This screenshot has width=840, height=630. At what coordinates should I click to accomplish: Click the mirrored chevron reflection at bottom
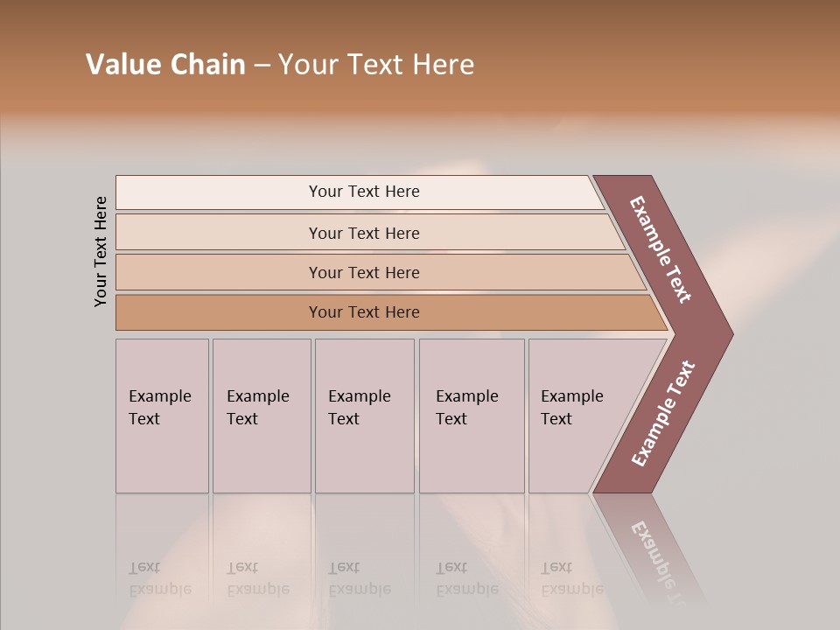(x=656, y=551)
